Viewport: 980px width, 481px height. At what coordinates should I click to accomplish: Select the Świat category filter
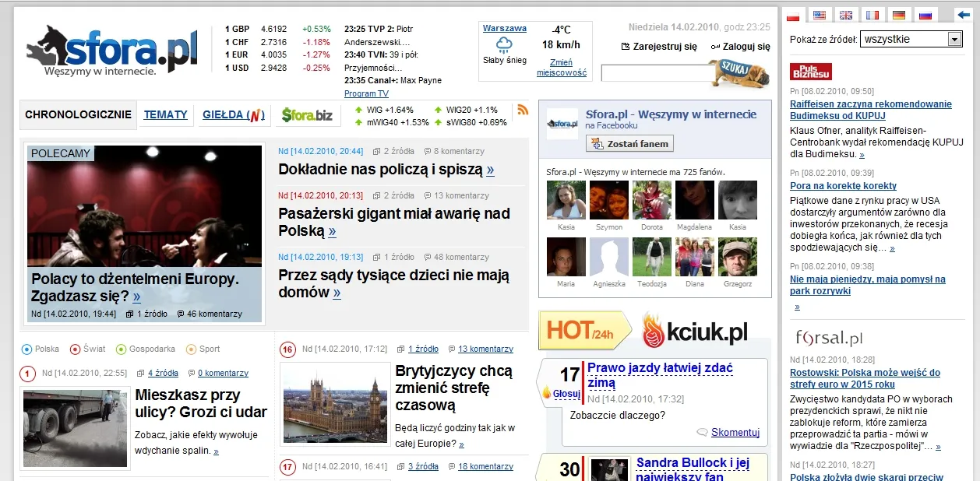(87, 349)
